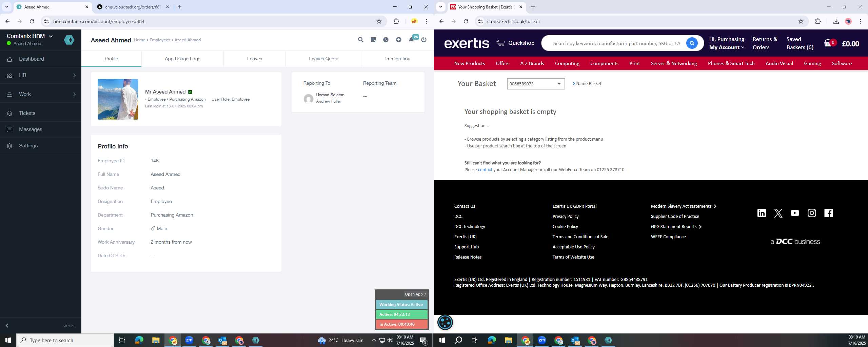The width and height of the screenshot is (868, 347).
Task: Open Exertis Facebook icon
Action: [x=828, y=213]
